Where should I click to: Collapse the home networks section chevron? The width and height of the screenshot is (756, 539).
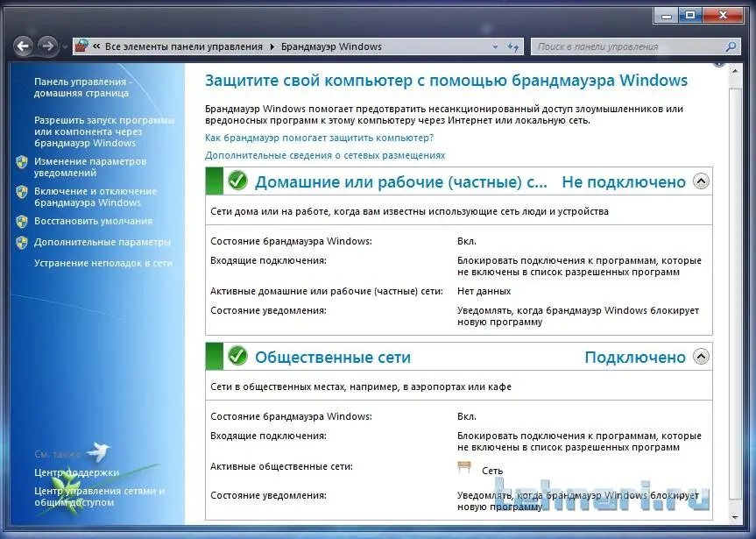[x=701, y=181]
